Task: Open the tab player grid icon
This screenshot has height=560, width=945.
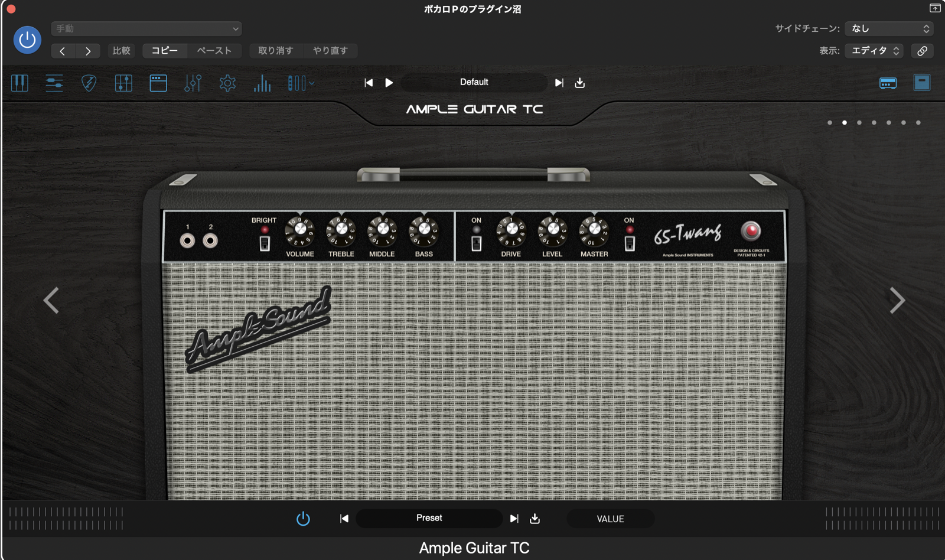Action: click(x=123, y=83)
